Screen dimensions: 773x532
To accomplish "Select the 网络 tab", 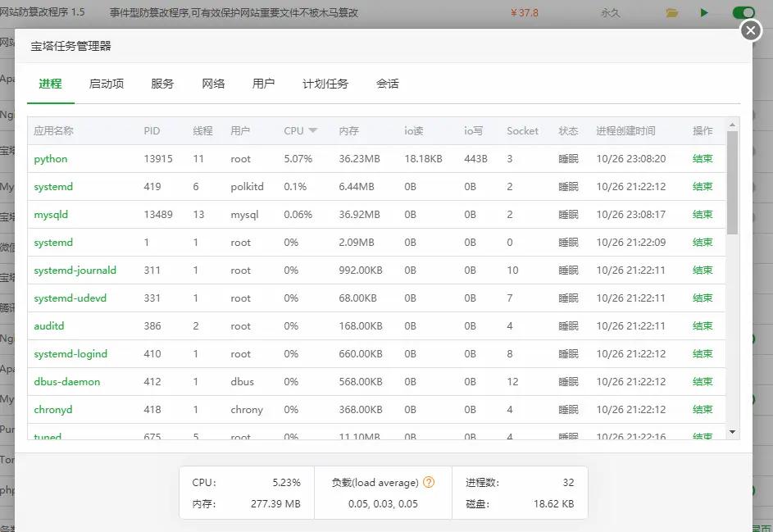I will pos(213,84).
